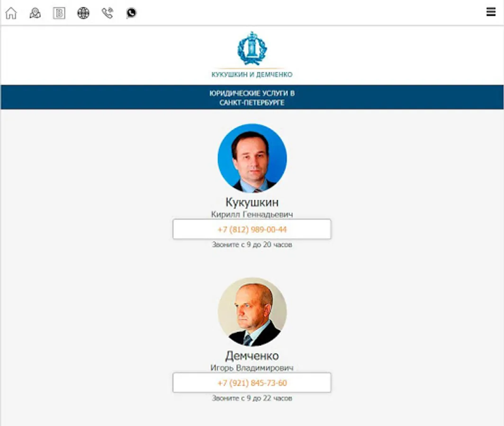Open Кукушкин's round portrait photo
Screen dimensions: 504x426
(x=252, y=158)
